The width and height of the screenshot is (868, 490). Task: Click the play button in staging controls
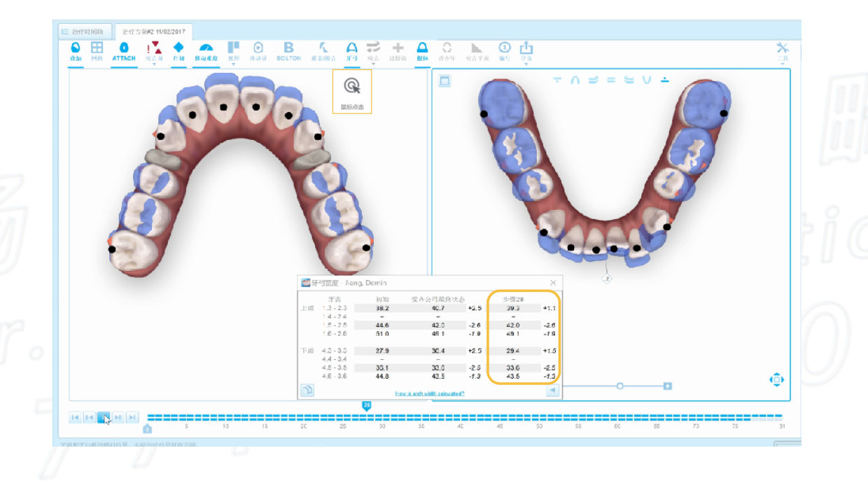[x=104, y=418]
